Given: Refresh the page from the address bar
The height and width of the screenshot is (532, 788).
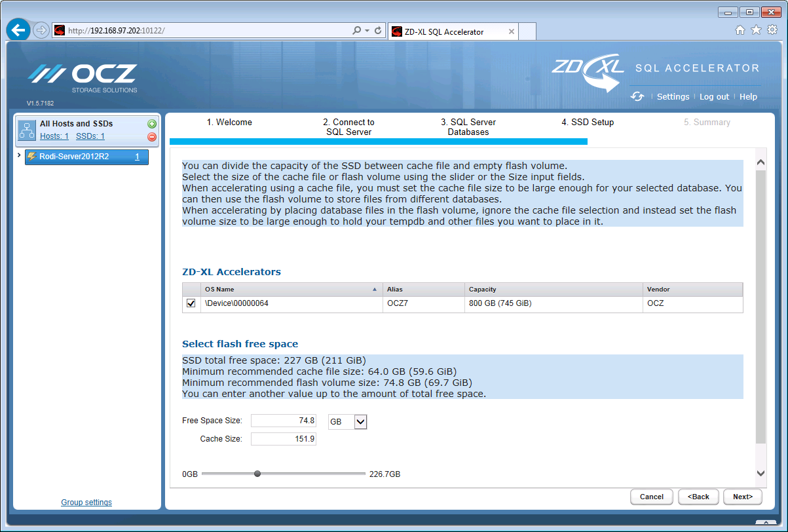Looking at the screenshot, I should click(x=378, y=31).
